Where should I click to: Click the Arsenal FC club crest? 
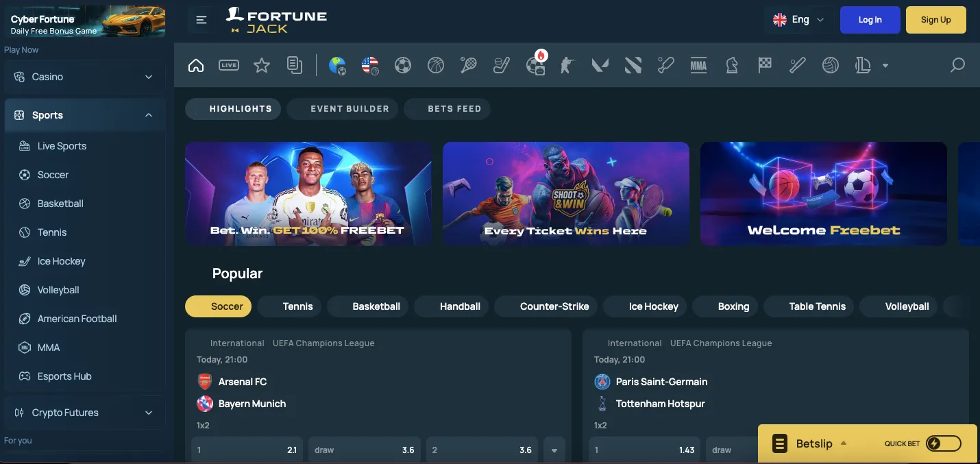coord(205,382)
